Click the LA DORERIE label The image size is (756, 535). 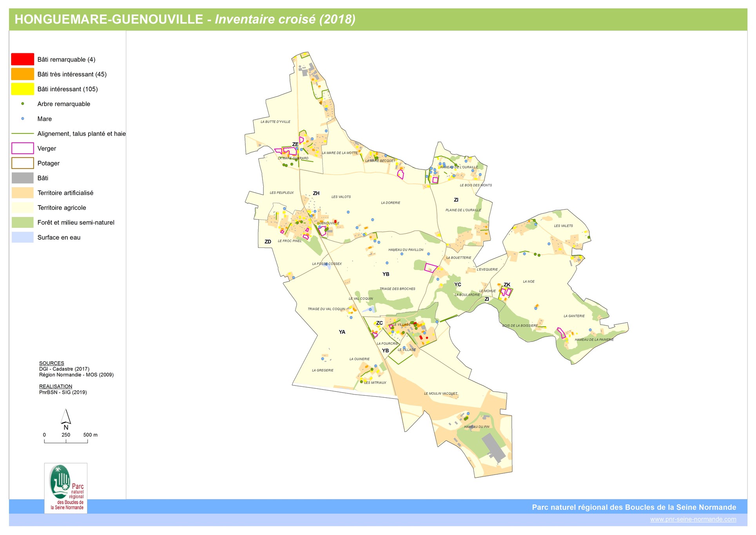point(391,203)
